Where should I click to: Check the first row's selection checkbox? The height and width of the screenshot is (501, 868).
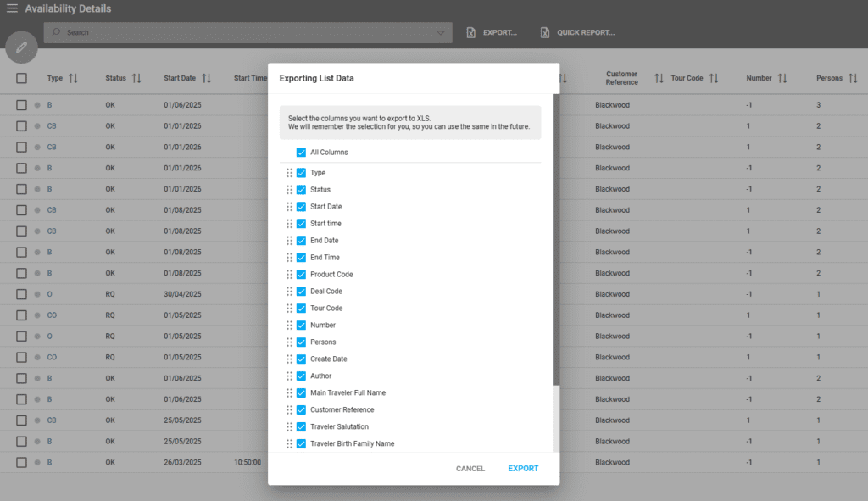coord(21,104)
